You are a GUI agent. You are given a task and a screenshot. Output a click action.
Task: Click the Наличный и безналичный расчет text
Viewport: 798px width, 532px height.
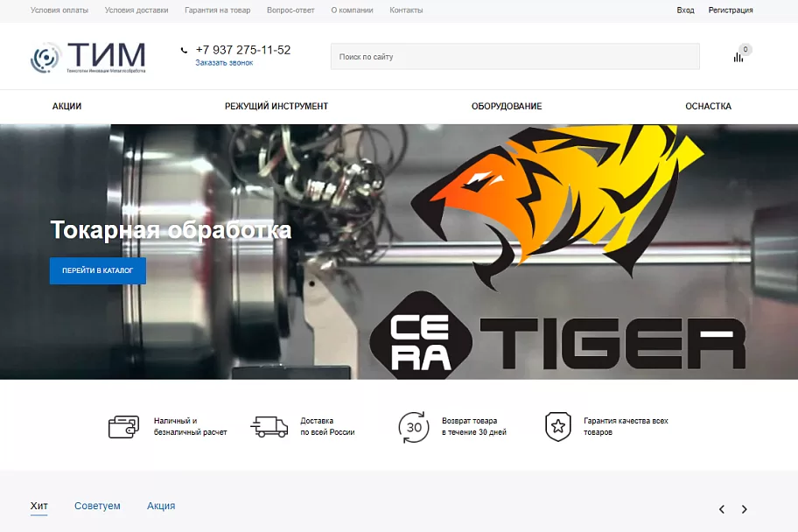click(191, 427)
